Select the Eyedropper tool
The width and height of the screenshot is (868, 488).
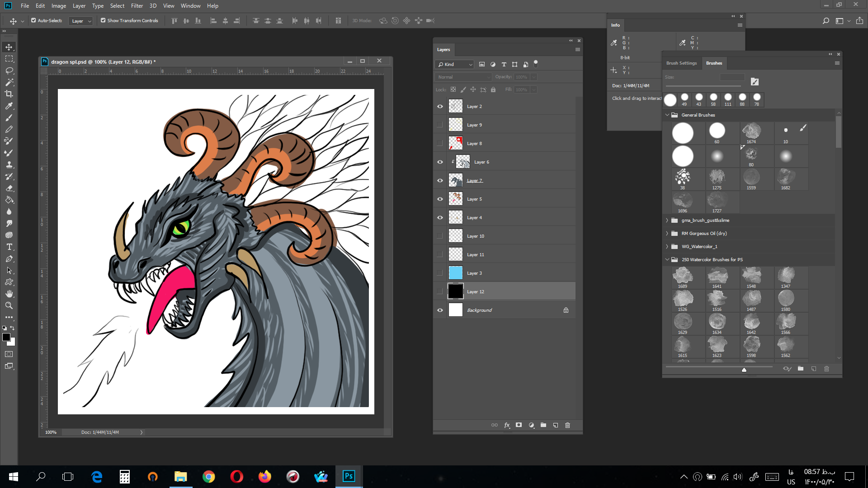(x=9, y=106)
